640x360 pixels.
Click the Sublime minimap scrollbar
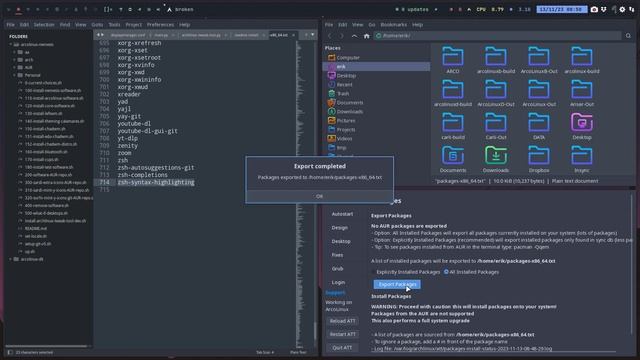tap(315, 331)
